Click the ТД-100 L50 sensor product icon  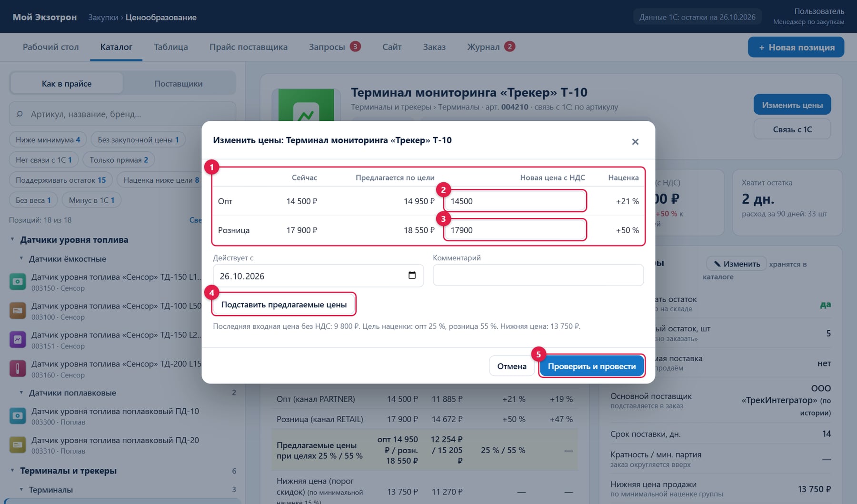[18, 311]
